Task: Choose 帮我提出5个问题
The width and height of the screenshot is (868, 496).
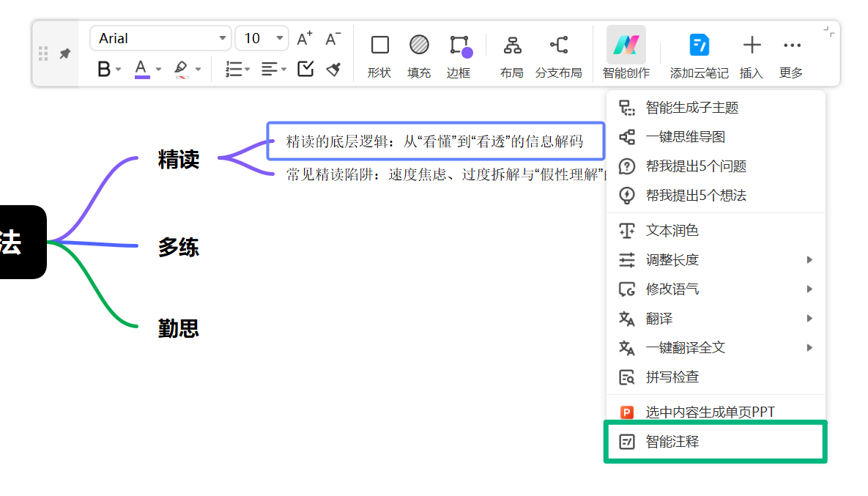Action: [x=716, y=166]
